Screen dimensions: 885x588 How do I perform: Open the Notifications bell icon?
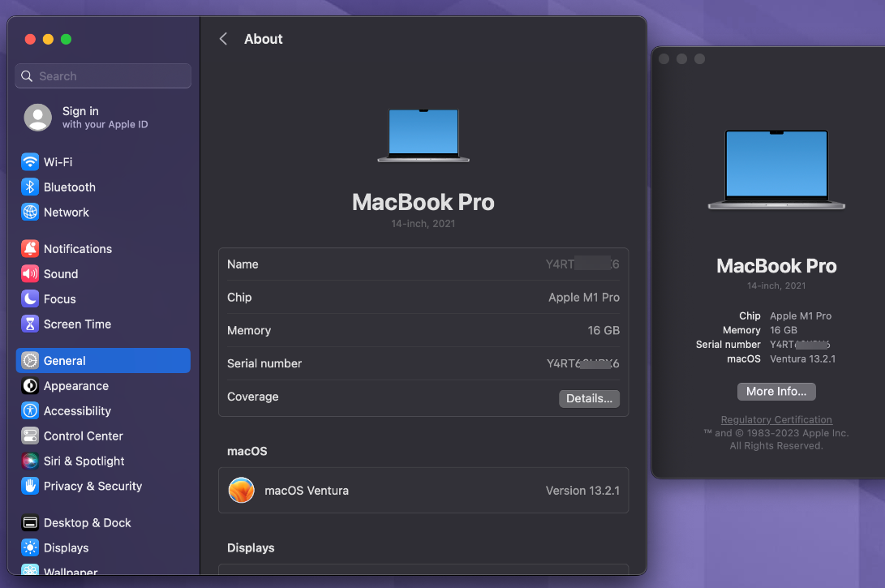point(30,248)
